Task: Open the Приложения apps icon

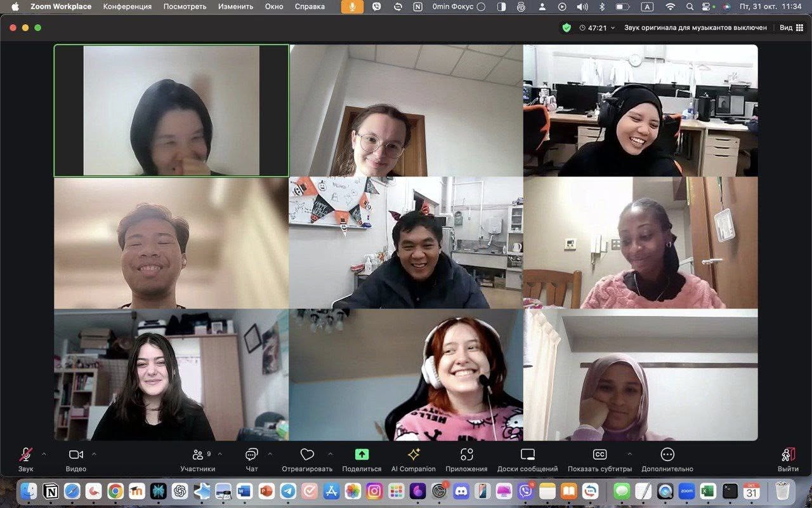Action: click(x=466, y=455)
